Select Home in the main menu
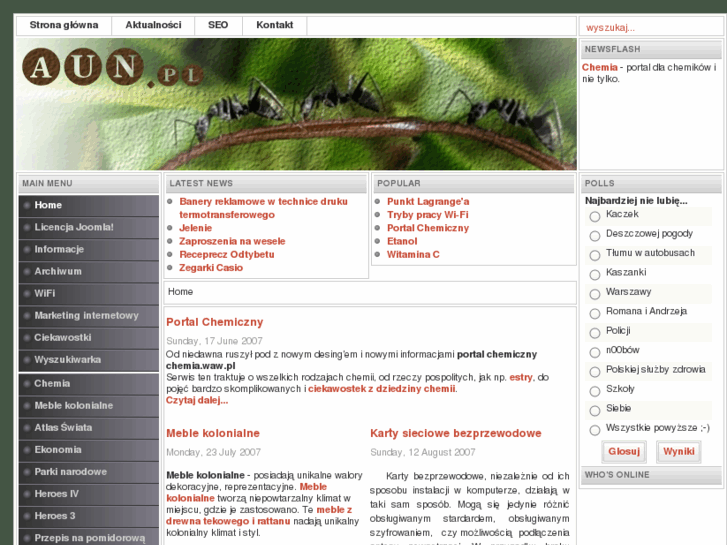727x545 pixels. (89, 205)
